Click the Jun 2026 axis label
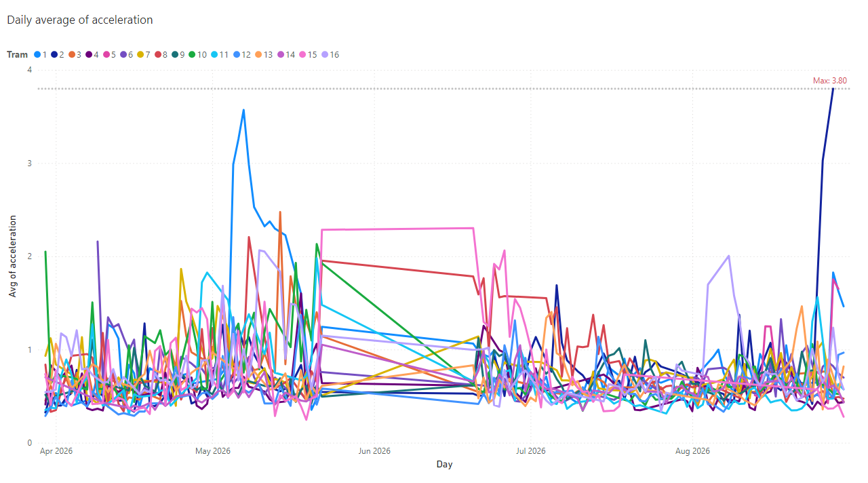868x483 pixels. coord(374,450)
